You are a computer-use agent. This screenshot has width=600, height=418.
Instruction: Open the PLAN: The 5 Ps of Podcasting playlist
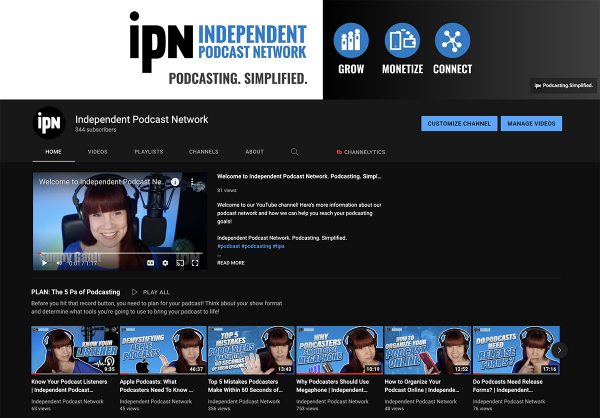76,292
